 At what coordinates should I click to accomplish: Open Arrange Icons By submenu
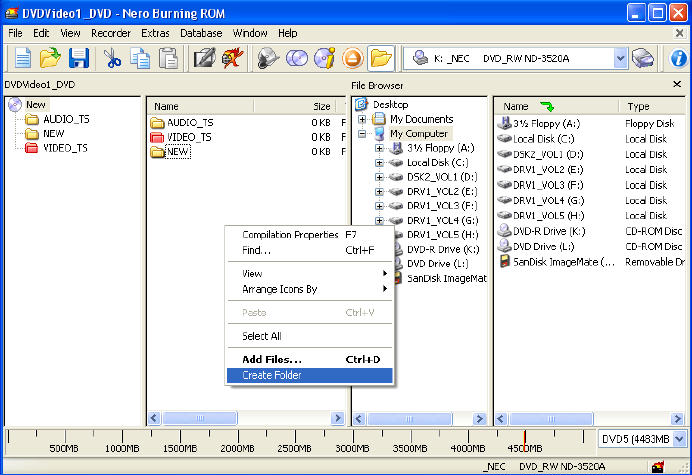coord(309,289)
